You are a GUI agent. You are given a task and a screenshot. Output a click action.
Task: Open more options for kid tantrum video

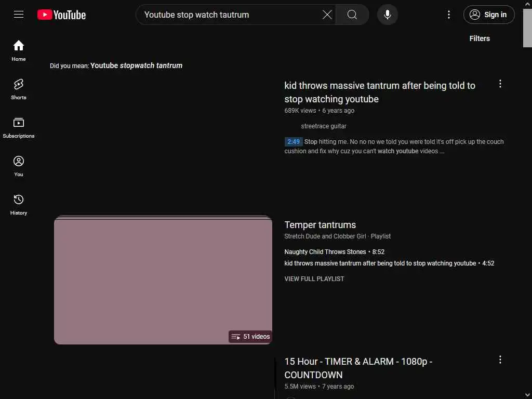click(x=500, y=84)
